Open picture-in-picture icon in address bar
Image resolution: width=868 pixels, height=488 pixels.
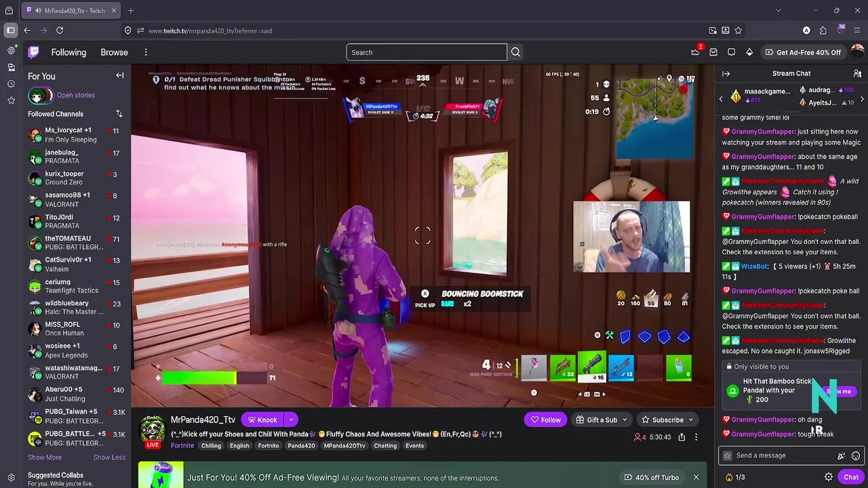tap(713, 30)
